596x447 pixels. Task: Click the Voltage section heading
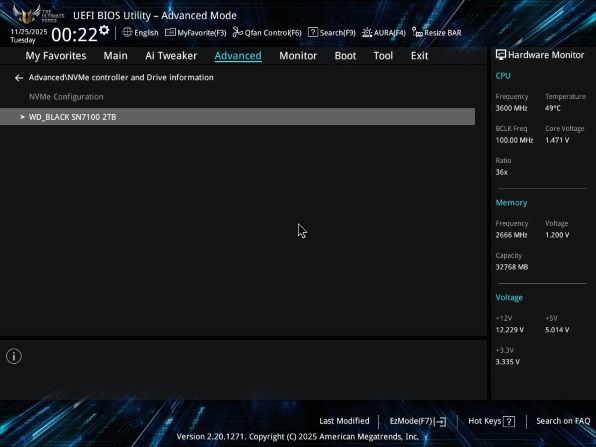pos(509,298)
